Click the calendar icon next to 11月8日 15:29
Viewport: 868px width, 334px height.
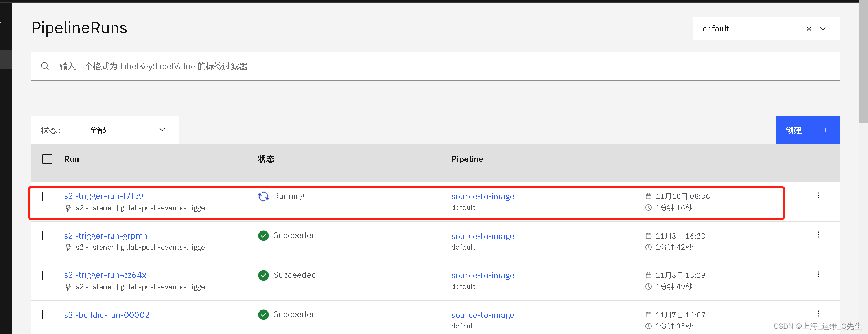(x=649, y=275)
